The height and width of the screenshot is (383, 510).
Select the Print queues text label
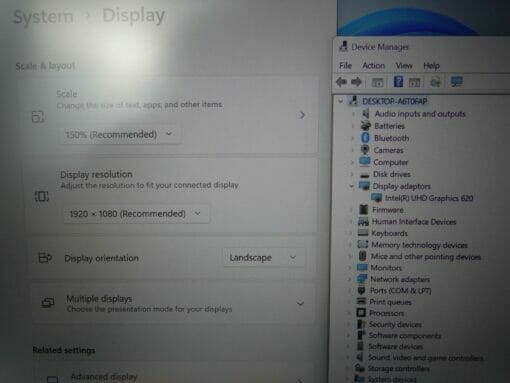390,302
